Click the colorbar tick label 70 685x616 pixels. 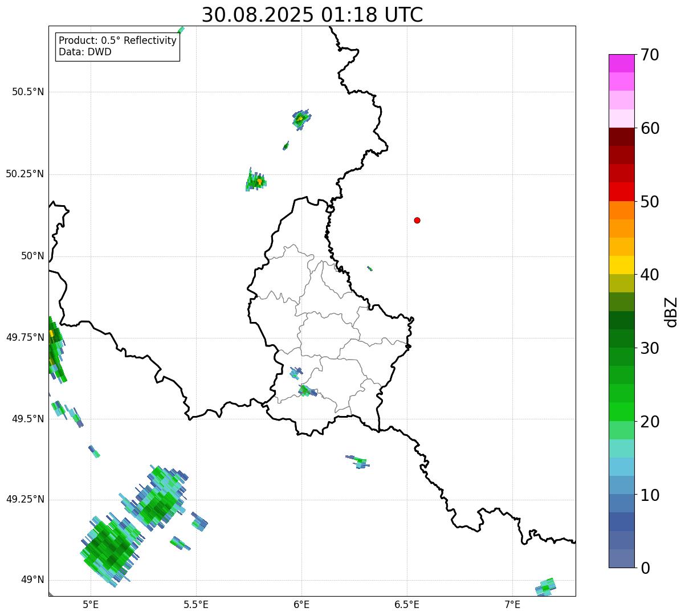coord(650,55)
